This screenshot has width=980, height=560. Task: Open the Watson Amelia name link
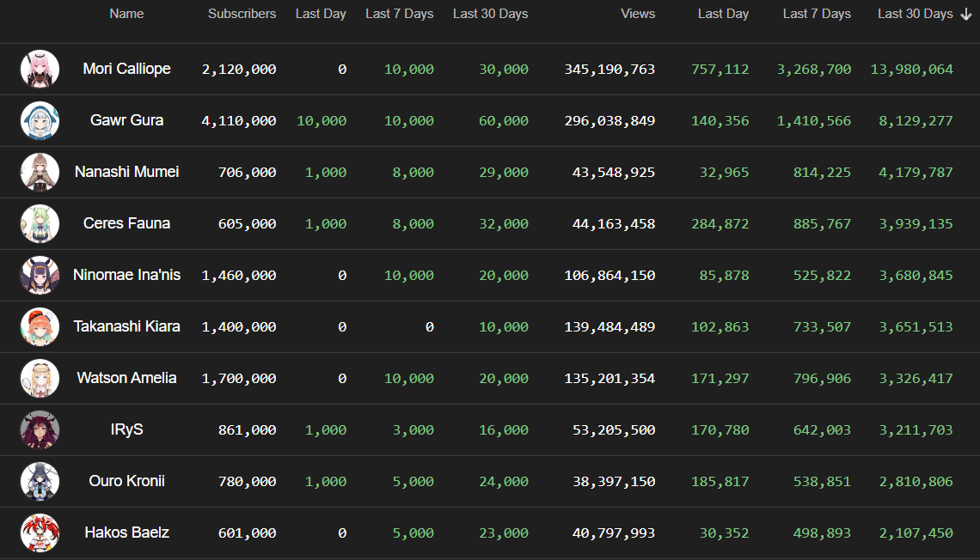coord(127,378)
